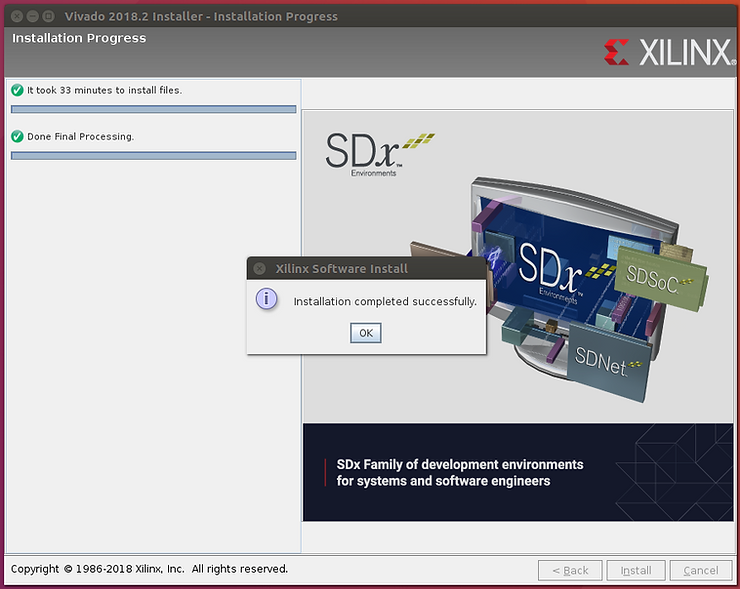The image size is (740, 589).
Task: Close the Xilinx Software Install dialog
Action: tap(259, 269)
